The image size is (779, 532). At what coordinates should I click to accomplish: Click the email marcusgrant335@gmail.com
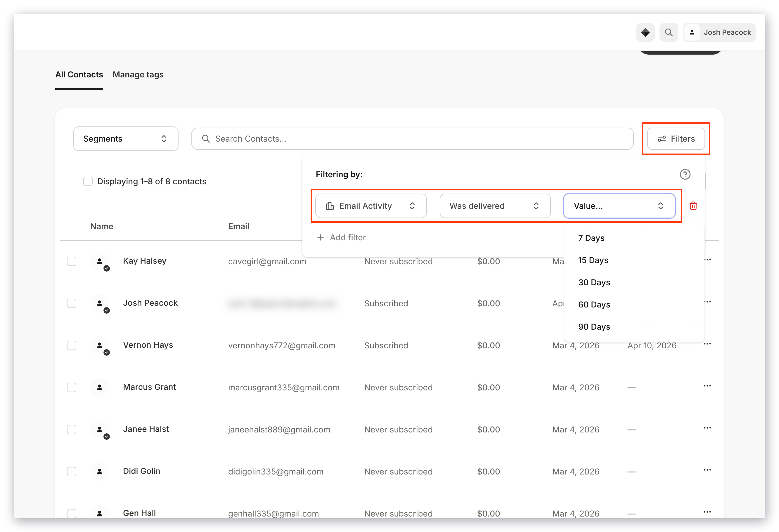[283, 387]
